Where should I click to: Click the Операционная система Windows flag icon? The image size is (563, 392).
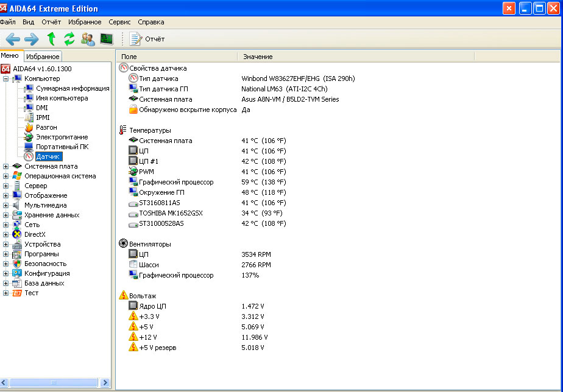17,176
